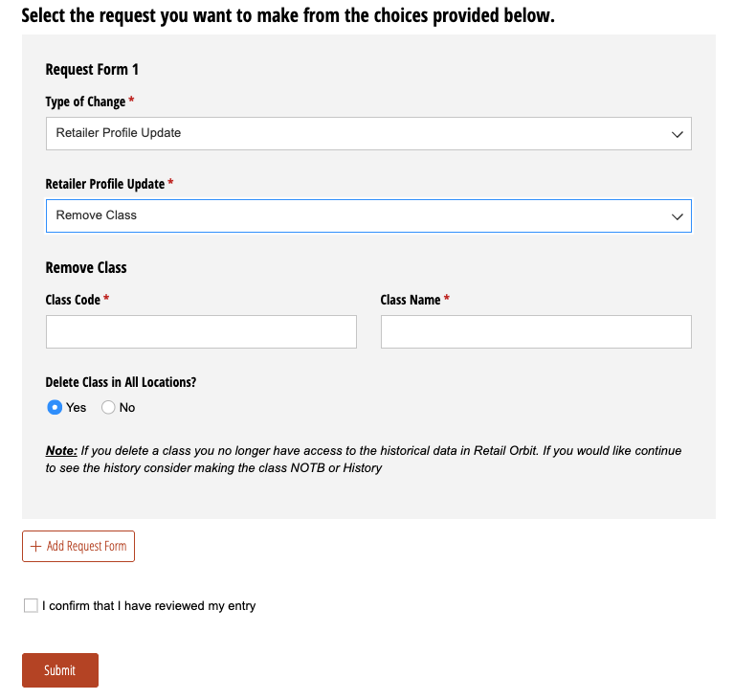Focus the Class Code text field
The image size is (734, 700).
point(201,331)
